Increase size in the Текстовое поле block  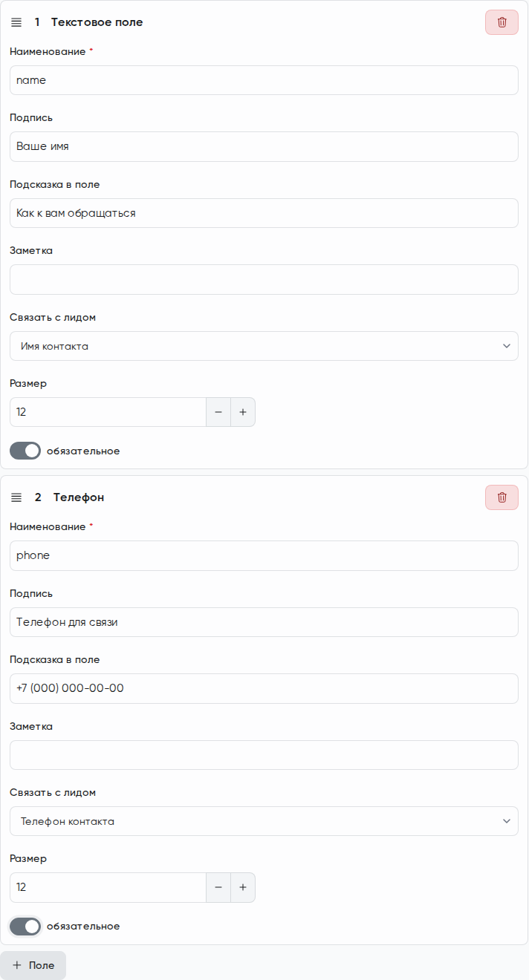pos(243,412)
